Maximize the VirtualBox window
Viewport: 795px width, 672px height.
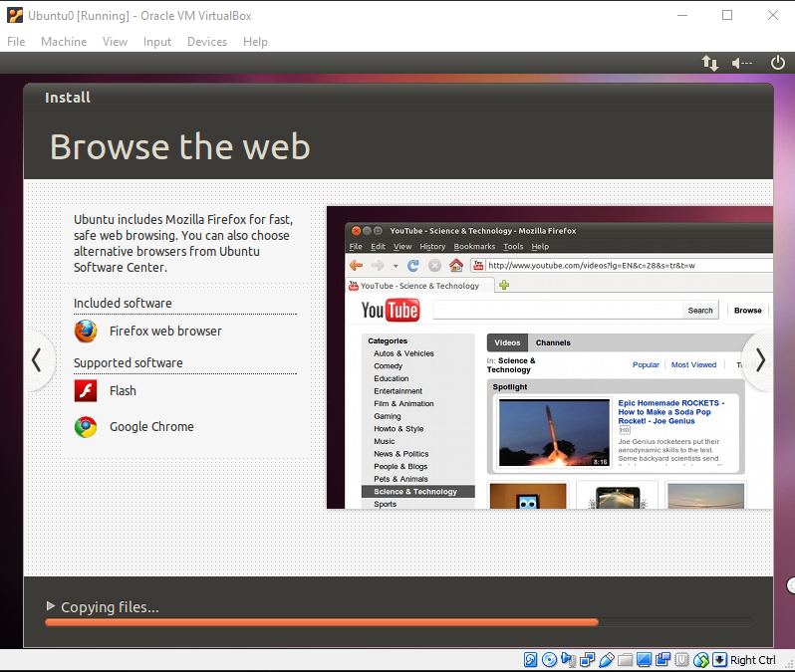click(727, 15)
